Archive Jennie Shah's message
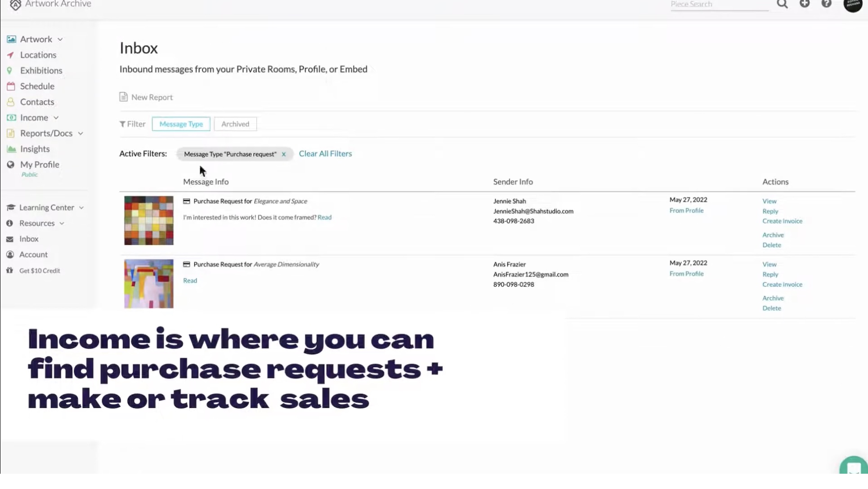 773,235
